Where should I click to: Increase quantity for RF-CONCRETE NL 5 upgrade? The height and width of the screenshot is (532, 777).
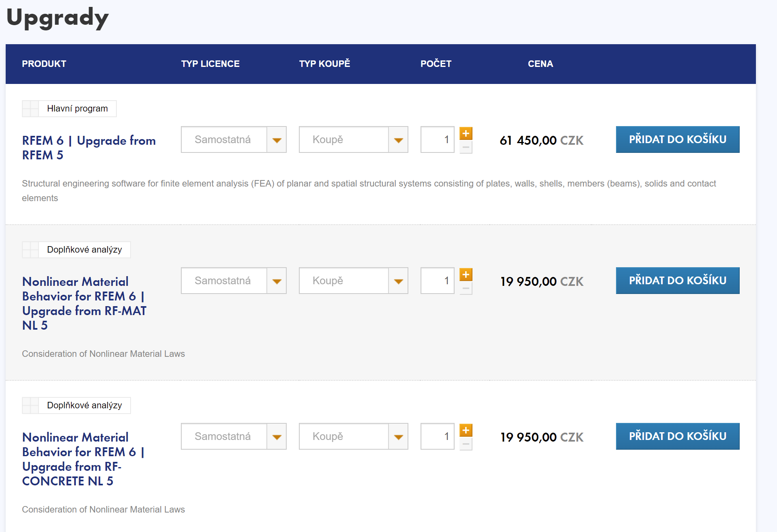(x=466, y=430)
